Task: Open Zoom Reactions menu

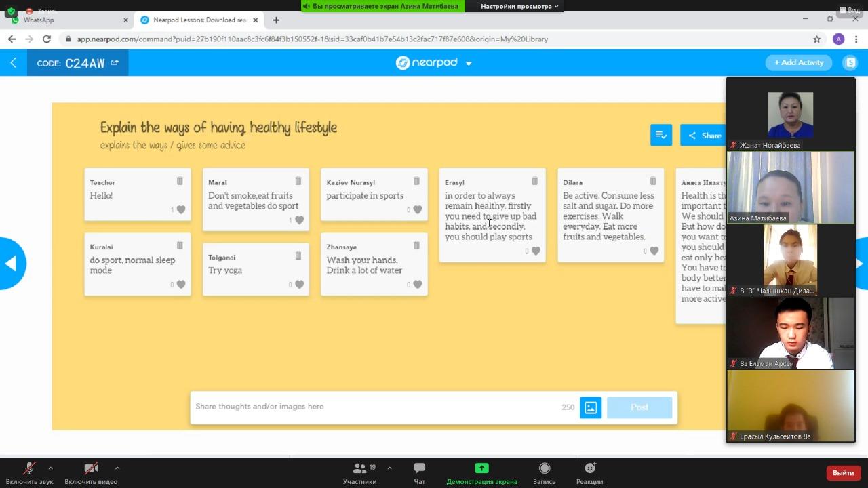Action: point(589,473)
